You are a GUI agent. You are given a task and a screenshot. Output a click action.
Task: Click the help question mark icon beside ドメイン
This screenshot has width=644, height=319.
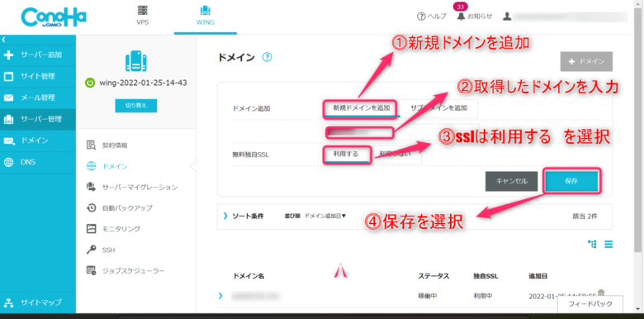point(267,57)
